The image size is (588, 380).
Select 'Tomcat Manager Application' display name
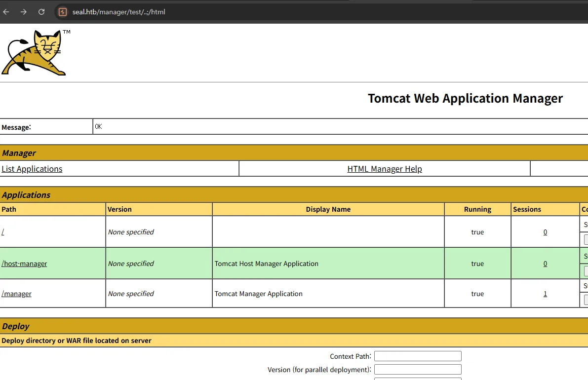coord(258,294)
